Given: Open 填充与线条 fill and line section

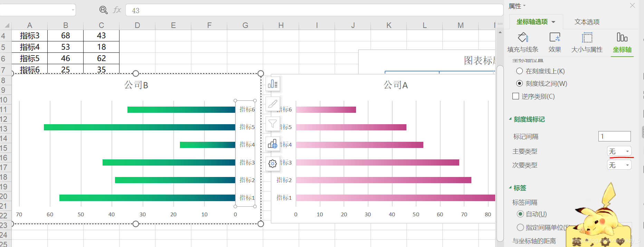Looking at the screenshot, I should [523, 43].
